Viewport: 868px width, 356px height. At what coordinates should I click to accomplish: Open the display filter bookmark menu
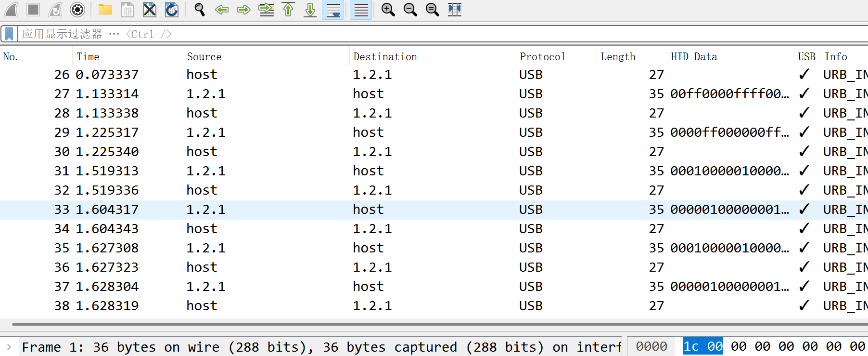pyautogui.click(x=9, y=34)
